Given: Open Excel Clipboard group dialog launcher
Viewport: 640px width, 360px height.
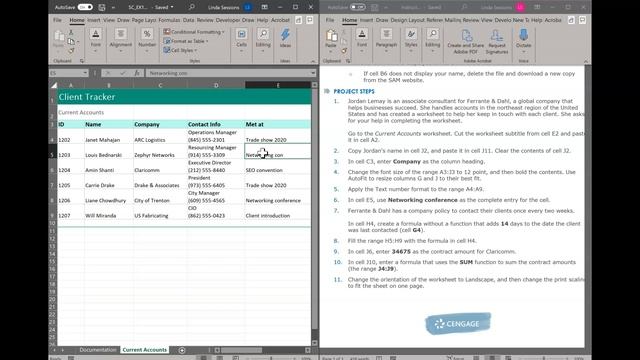Looking at the screenshot, I should pyautogui.click(x=82, y=61).
